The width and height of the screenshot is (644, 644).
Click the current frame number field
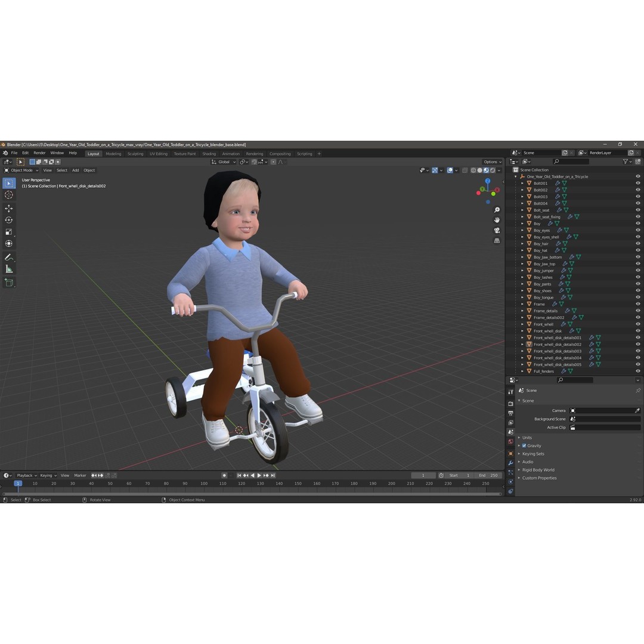(x=423, y=475)
